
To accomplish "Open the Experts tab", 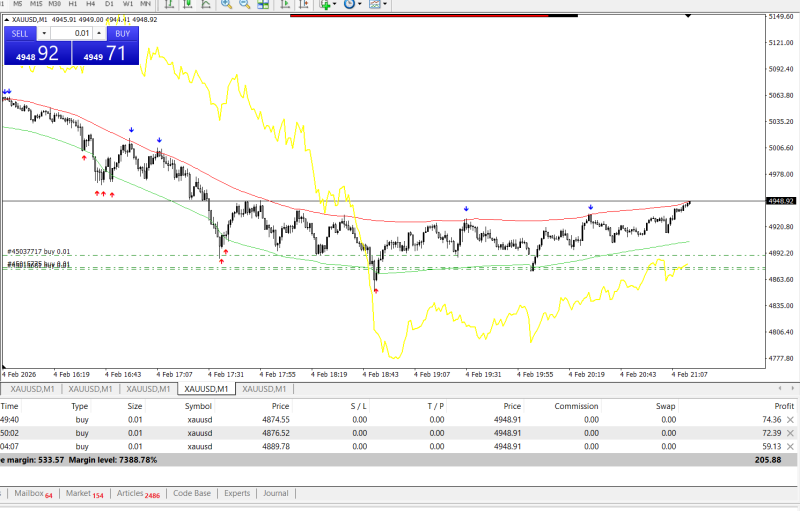I will click(237, 494).
